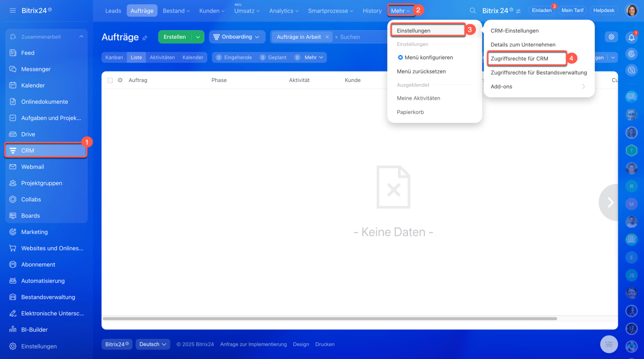Collapse the Zusammenarbeit sidebar section
This screenshot has height=359, width=644.
coord(81,37)
